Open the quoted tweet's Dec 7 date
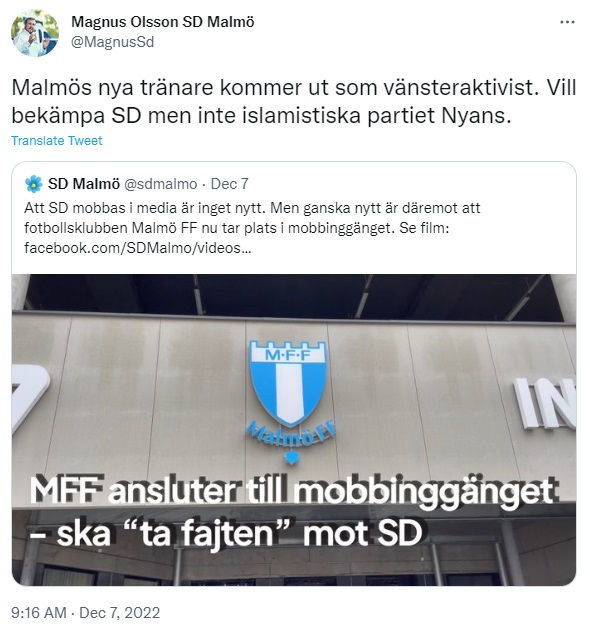Viewport: 590px width, 631px height. 229,184
